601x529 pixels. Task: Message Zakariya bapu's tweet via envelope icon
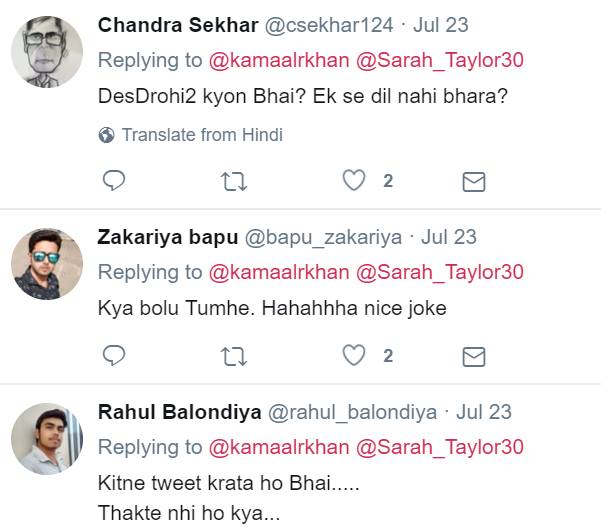[x=473, y=355]
